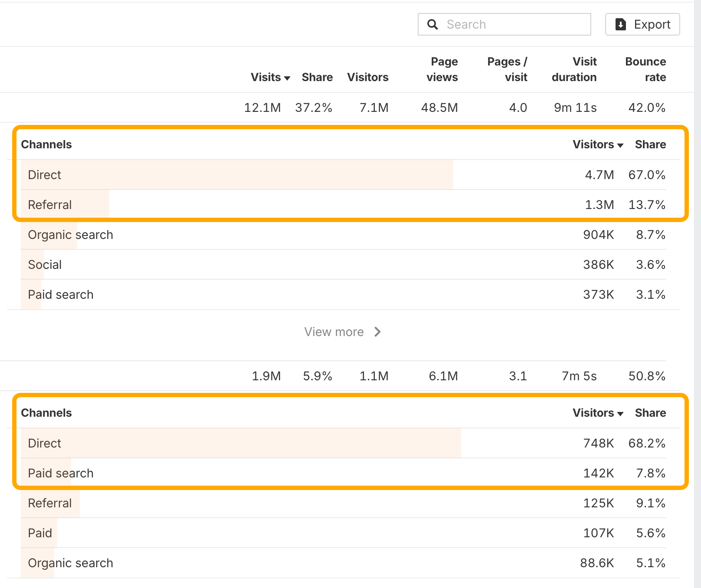701x588 pixels.
Task: Select Organic search row with 904K visitors
Action: pyautogui.click(x=344, y=235)
